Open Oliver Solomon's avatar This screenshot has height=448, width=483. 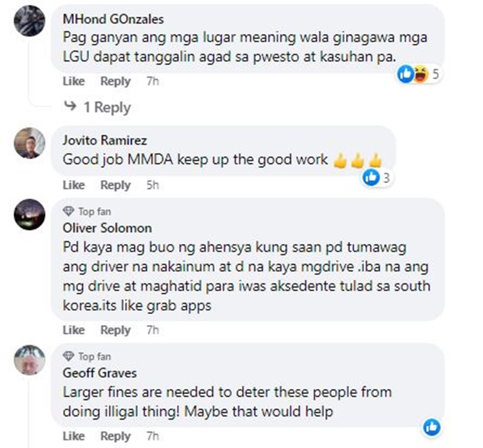click(30, 214)
